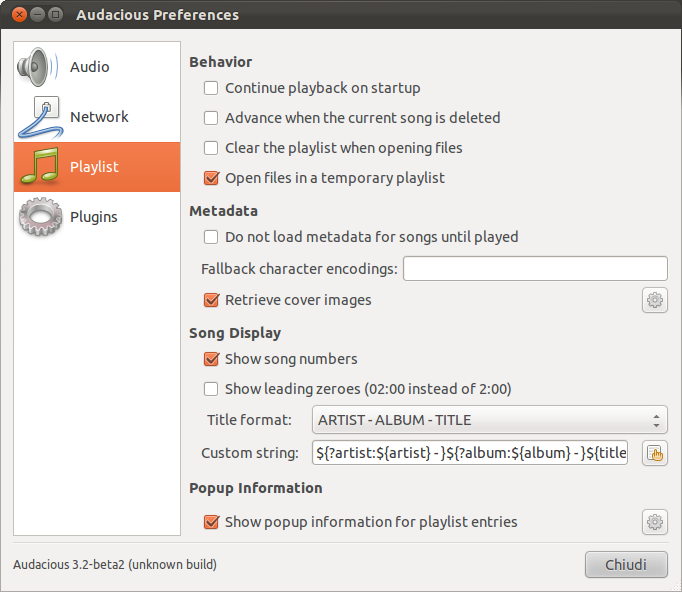Toggle Advance when the current song is deleted

pos(211,118)
